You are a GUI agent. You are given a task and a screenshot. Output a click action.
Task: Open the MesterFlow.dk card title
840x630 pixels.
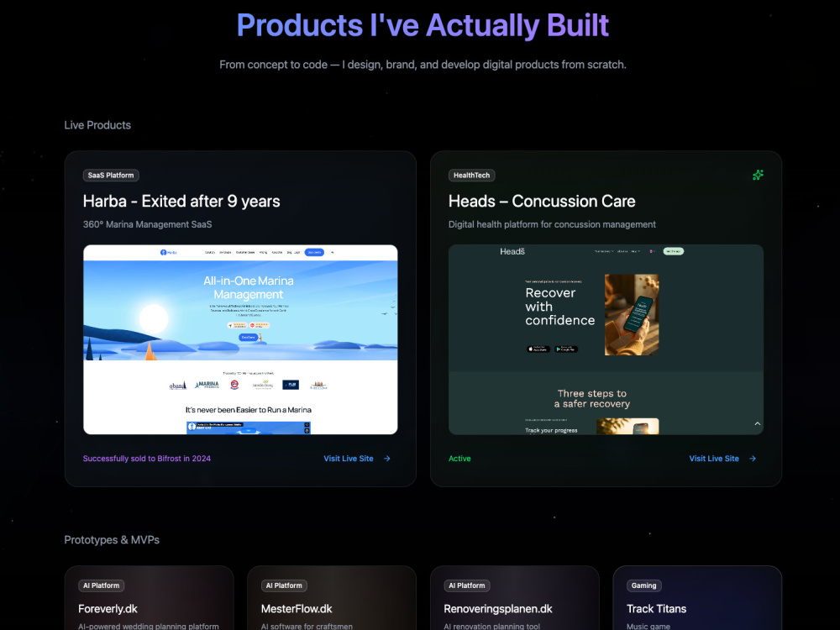tap(297, 608)
